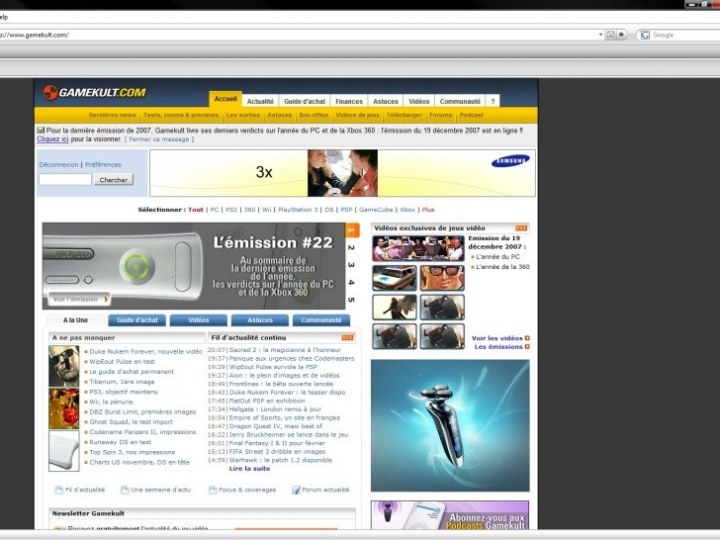The image size is (720, 540).
Task: Open Box-office in yellow submenu
Action: point(314,115)
